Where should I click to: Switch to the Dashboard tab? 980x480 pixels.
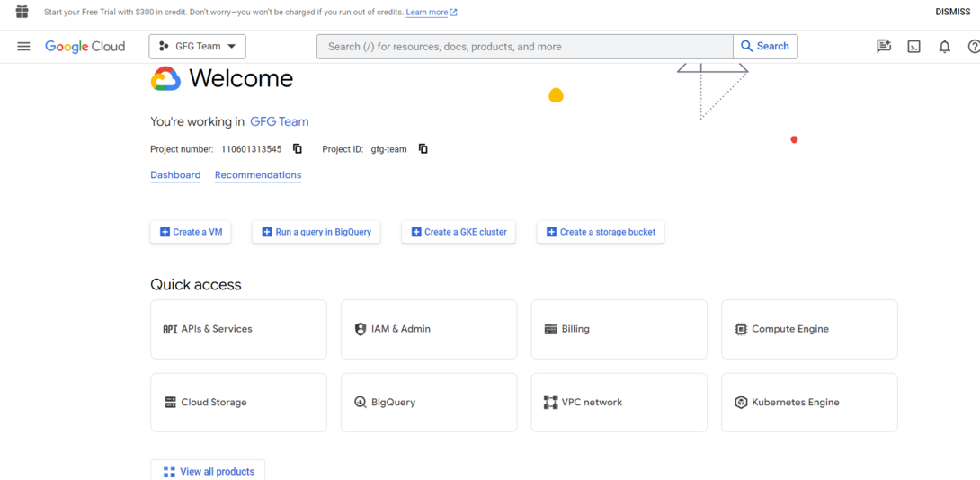[x=175, y=175]
